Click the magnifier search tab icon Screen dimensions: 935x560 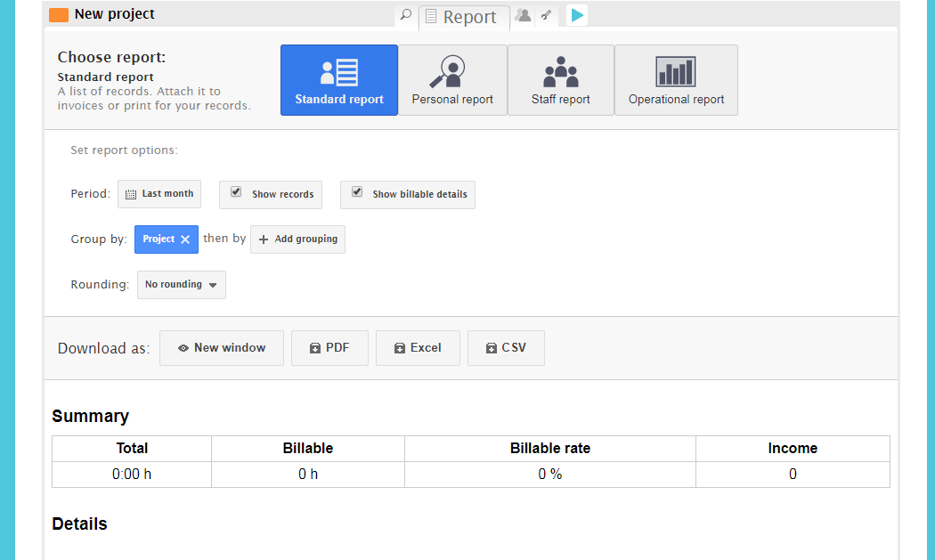406,15
